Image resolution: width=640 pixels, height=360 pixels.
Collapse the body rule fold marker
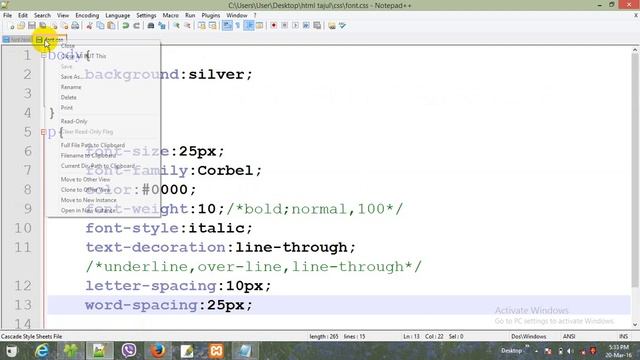43,55
